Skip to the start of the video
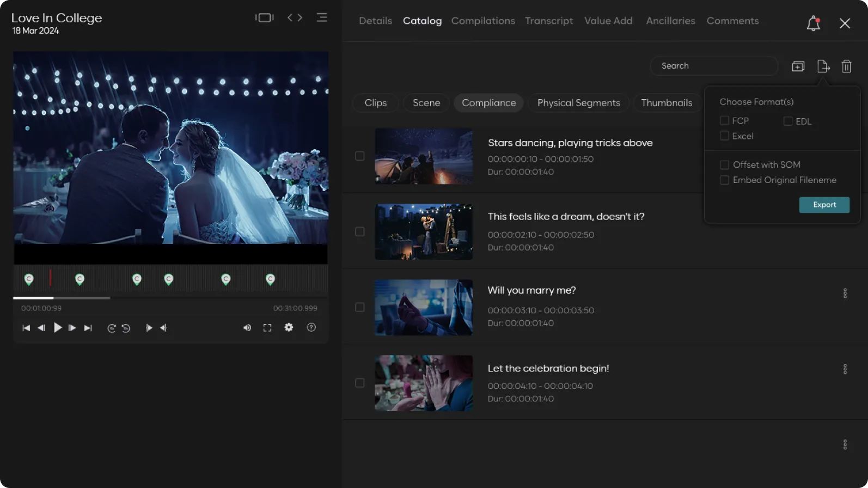The width and height of the screenshot is (868, 488). (26, 328)
